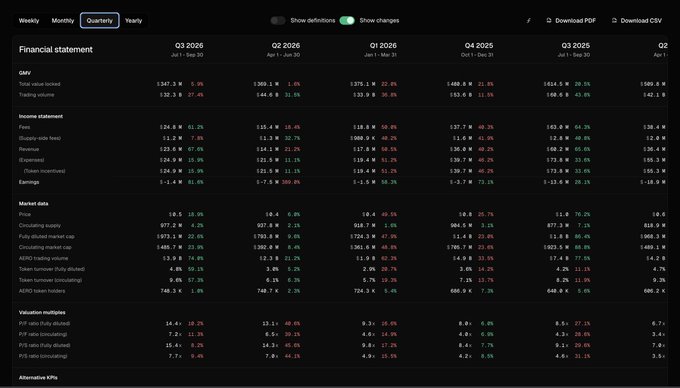Click the Fees row label

point(24,127)
